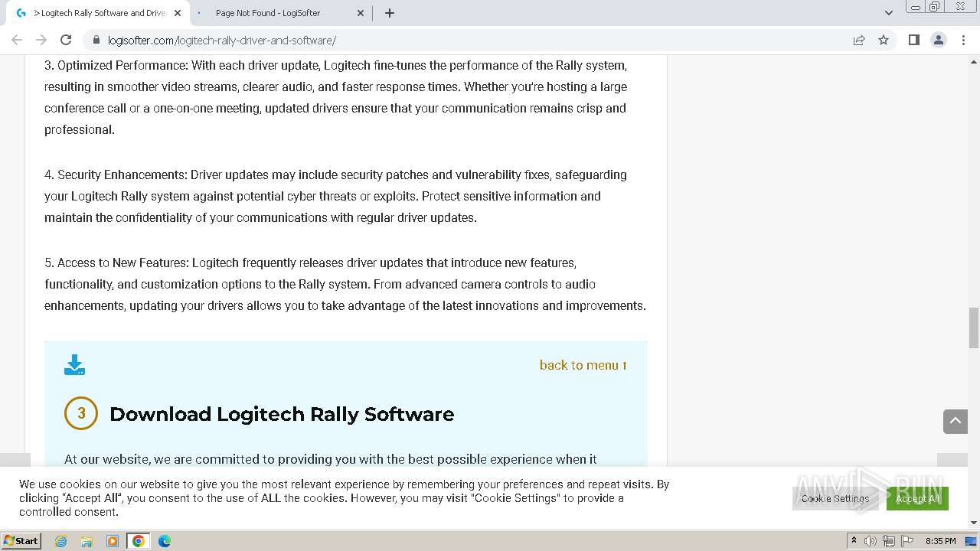The width and height of the screenshot is (980, 551).
Task: Bookmark this tab with star
Action: (884, 40)
